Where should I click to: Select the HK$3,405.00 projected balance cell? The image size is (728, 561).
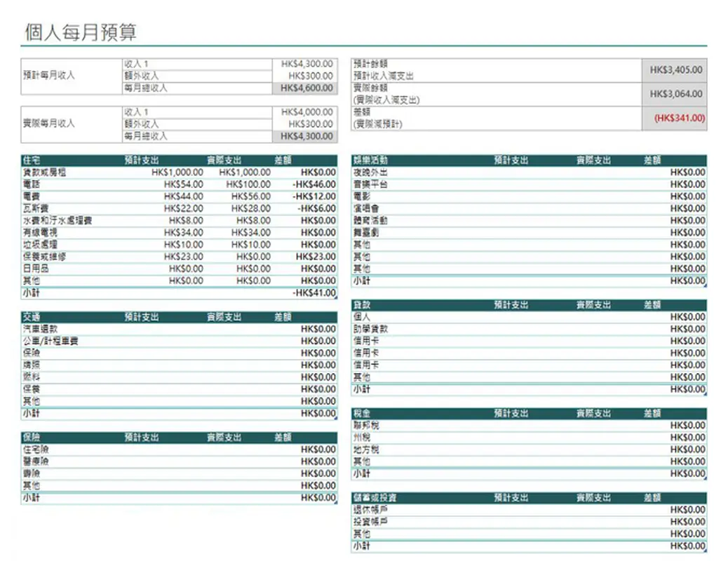click(675, 70)
